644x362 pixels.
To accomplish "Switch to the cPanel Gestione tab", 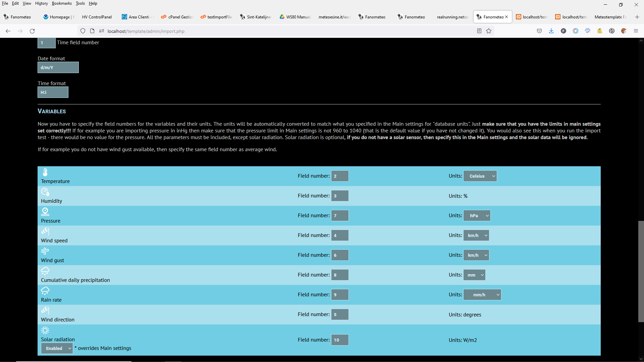I will 177,17.
